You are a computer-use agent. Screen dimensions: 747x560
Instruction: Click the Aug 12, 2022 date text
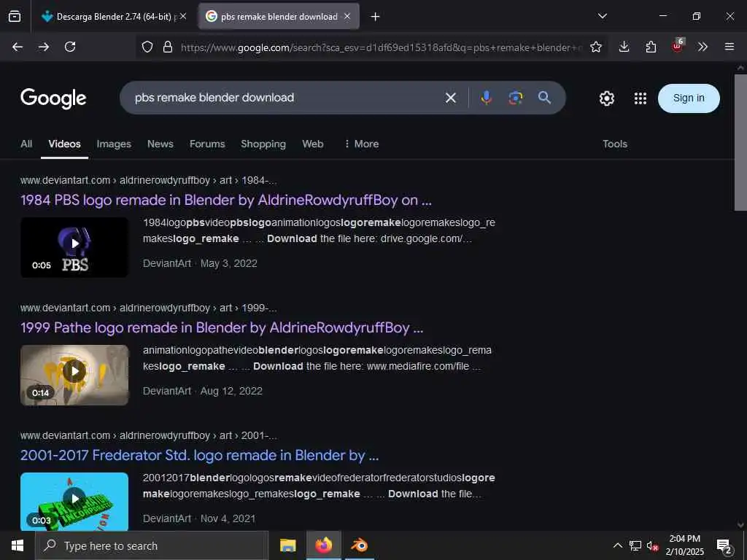coord(231,391)
